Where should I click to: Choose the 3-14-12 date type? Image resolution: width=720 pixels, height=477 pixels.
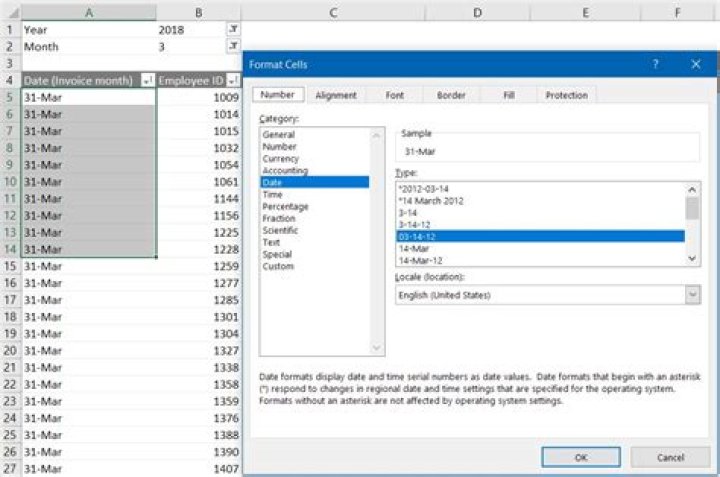coord(540,224)
